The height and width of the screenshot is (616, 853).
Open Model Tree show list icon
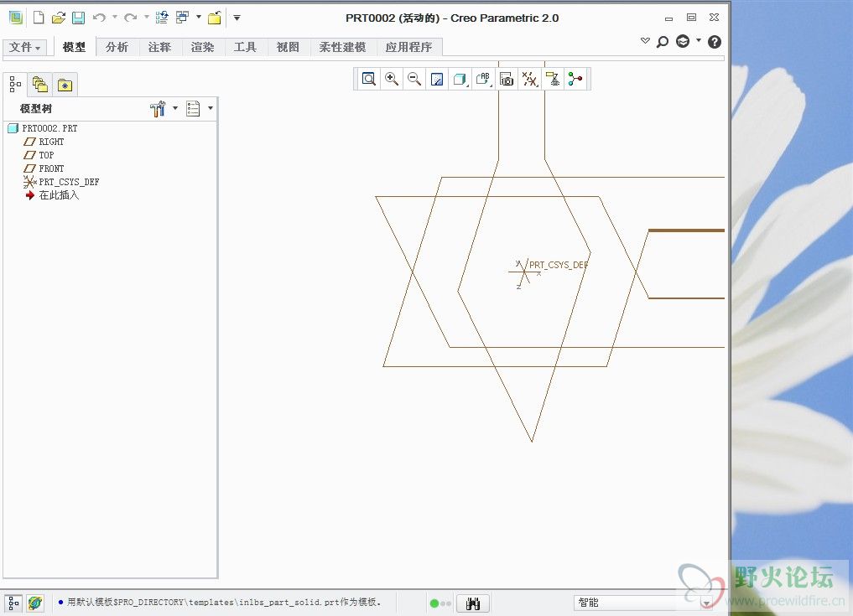193,109
